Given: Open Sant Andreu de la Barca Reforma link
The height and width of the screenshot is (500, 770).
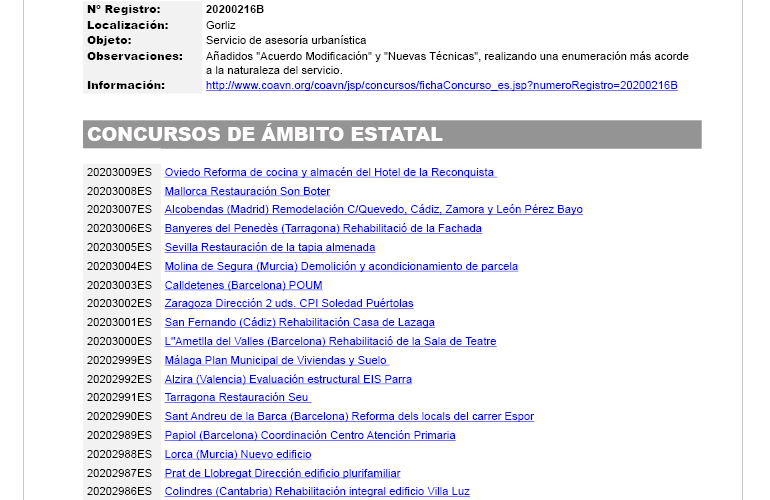Looking at the screenshot, I should pyautogui.click(x=349, y=417).
